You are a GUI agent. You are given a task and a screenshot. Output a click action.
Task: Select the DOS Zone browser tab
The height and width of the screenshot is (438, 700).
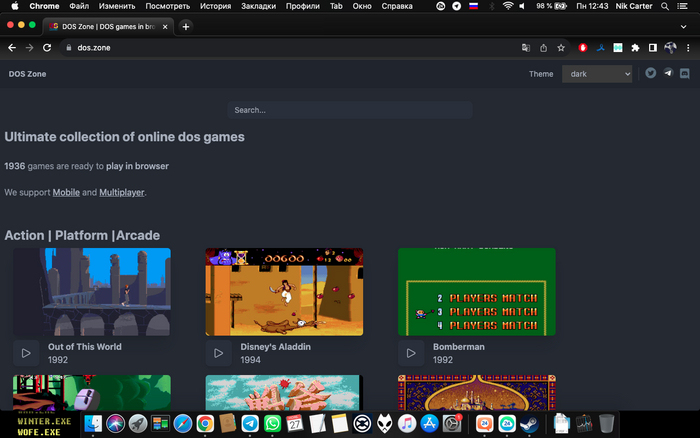108,27
